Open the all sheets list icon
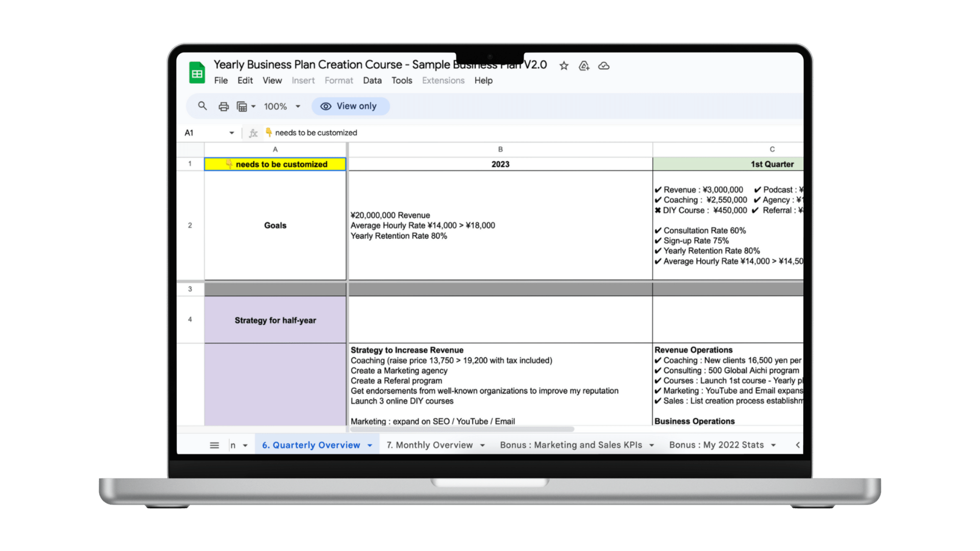 (214, 445)
